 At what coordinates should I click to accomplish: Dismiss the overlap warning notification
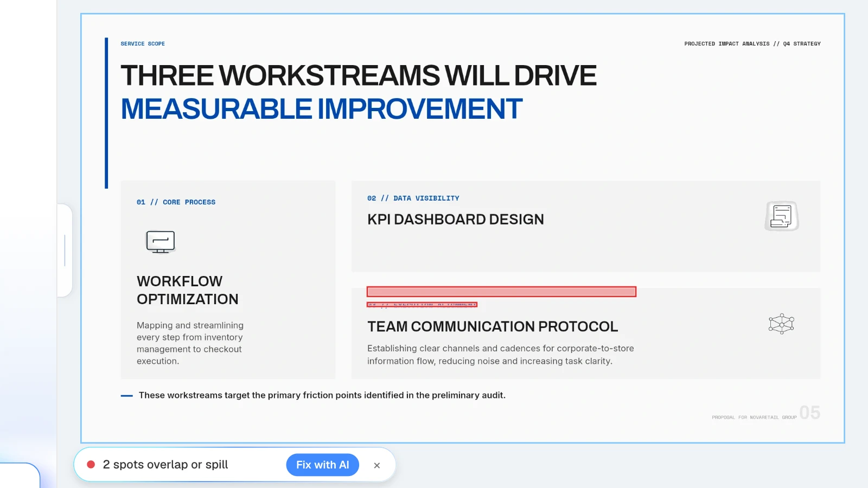coord(377,465)
